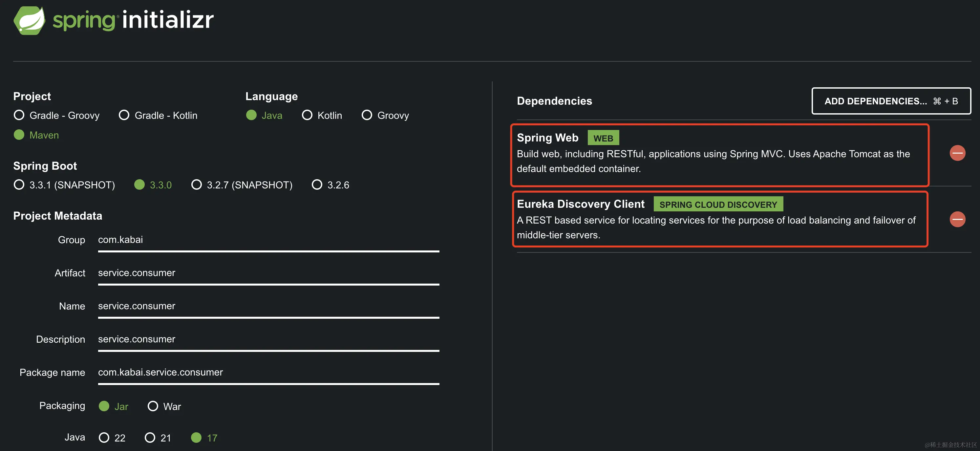
Task: Switch packaging to War
Action: [x=153, y=406]
